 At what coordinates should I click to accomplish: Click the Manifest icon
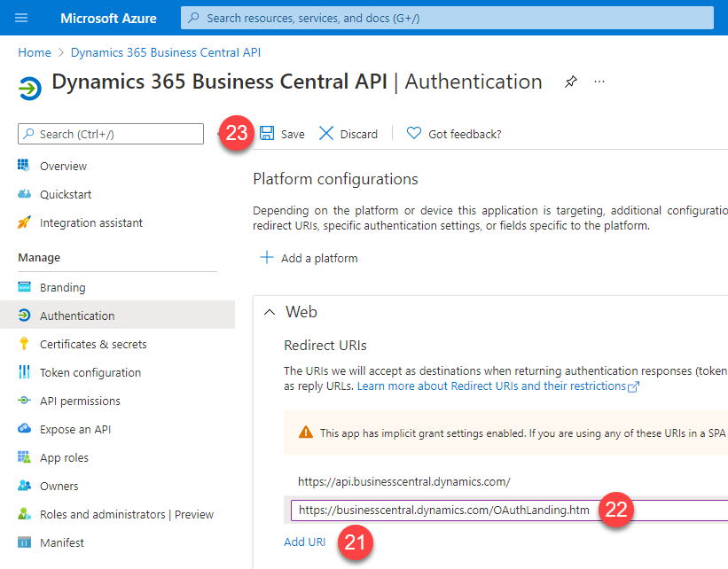coord(24,542)
